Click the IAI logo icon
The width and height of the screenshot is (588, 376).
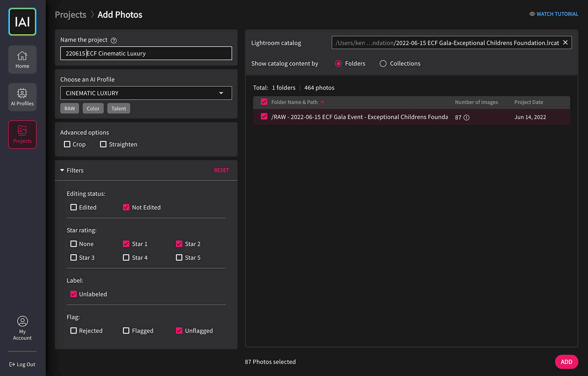(x=22, y=22)
